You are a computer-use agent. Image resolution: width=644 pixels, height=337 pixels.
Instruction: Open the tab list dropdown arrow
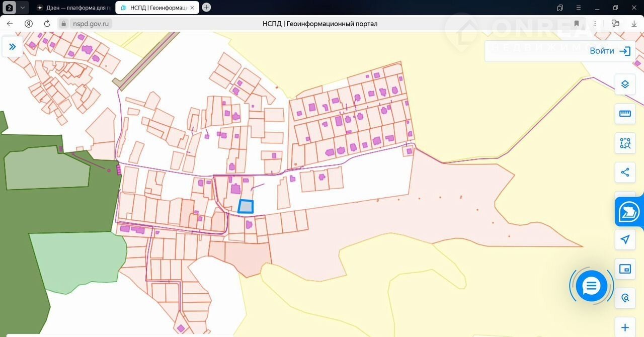(x=22, y=8)
